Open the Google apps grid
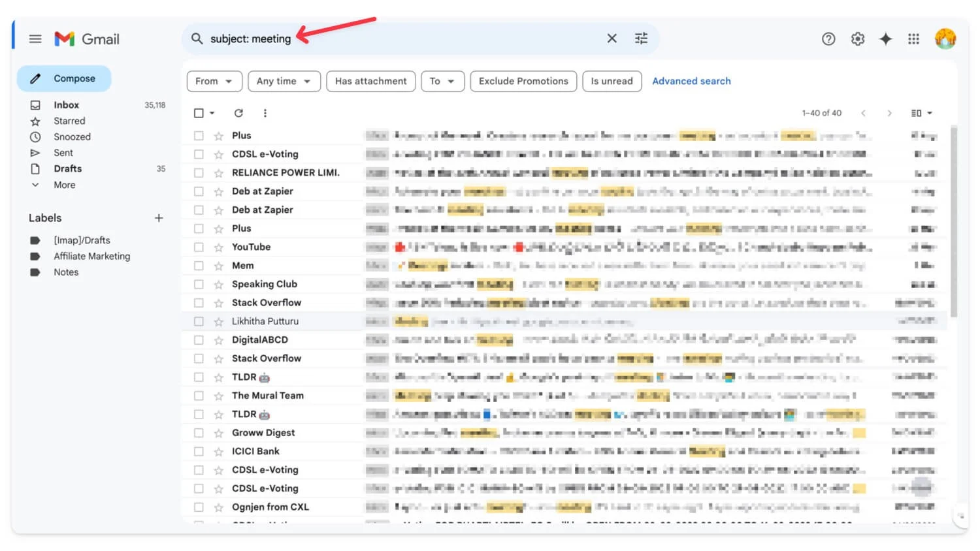980x551 pixels. 913,39
